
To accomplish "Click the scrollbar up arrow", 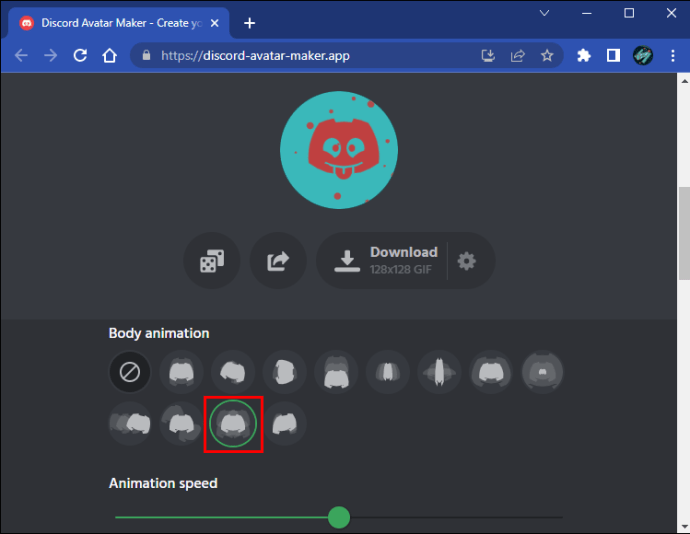I will [x=684, y=81].
